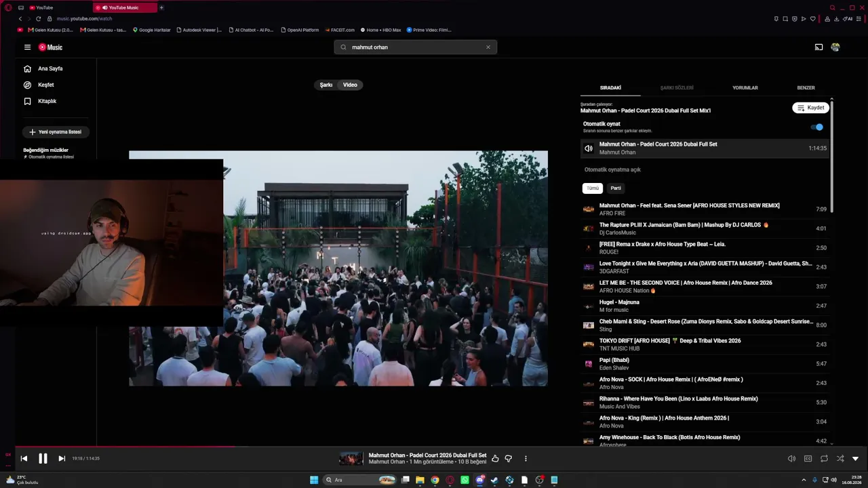
Task: Play Amy Winehouse - Back To Black remix
Action: point(705,441)
